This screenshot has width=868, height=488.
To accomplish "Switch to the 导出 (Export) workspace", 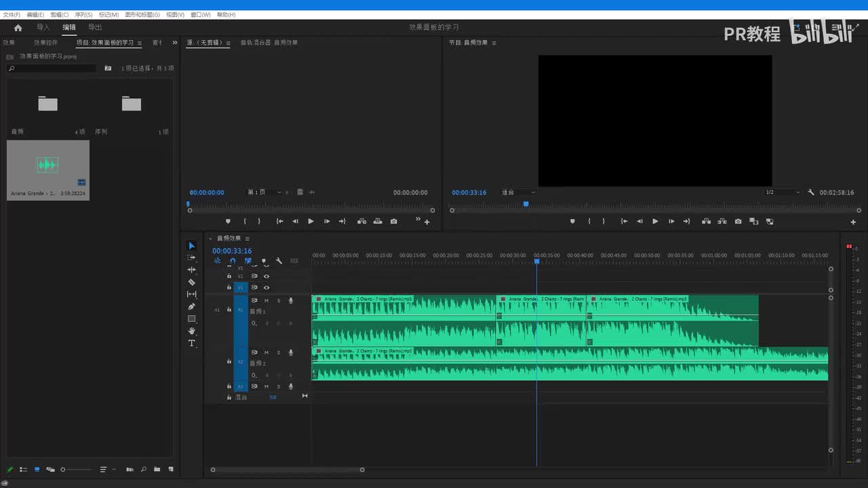I will (95, 28).
